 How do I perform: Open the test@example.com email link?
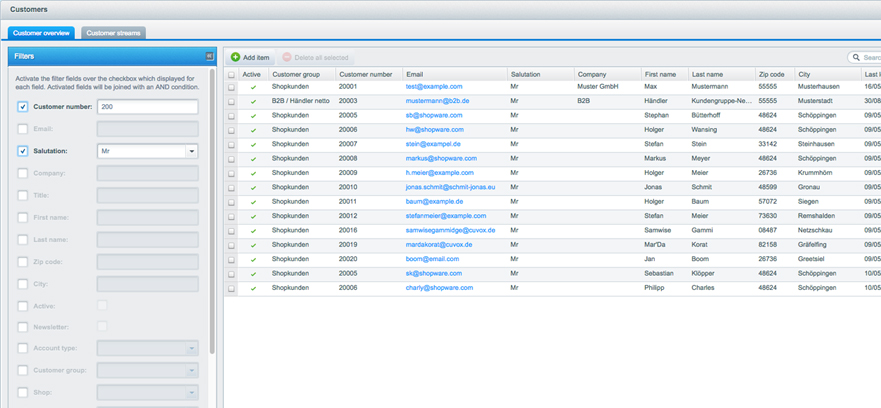pyautogui.click(x=433, y=87)
